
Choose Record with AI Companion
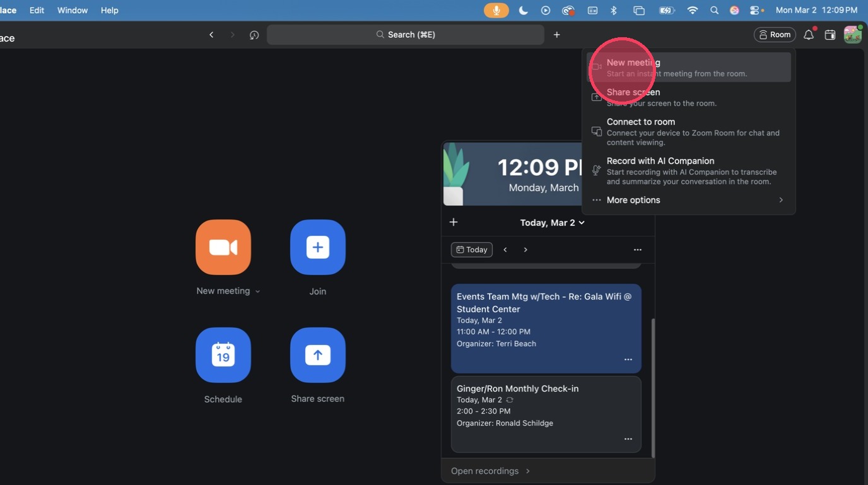coord(688,170)
